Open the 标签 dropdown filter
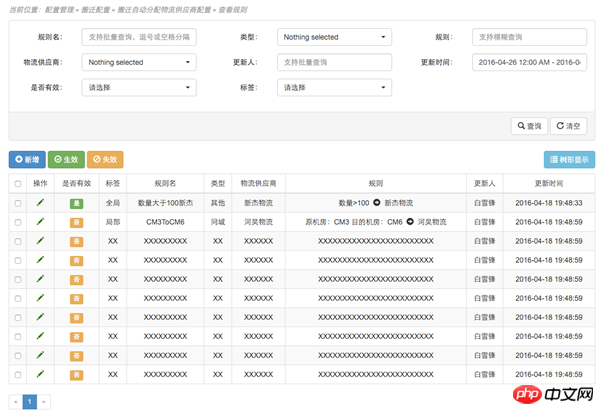Image resolution: width=604 pixels, height=414 pixels. click(x=334, y=87)
